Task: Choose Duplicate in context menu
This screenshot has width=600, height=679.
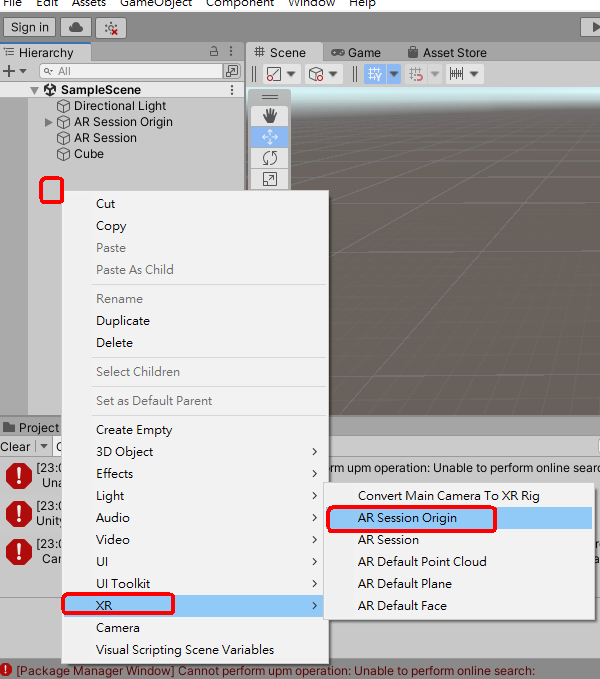Action: click(x=195, y=321)
